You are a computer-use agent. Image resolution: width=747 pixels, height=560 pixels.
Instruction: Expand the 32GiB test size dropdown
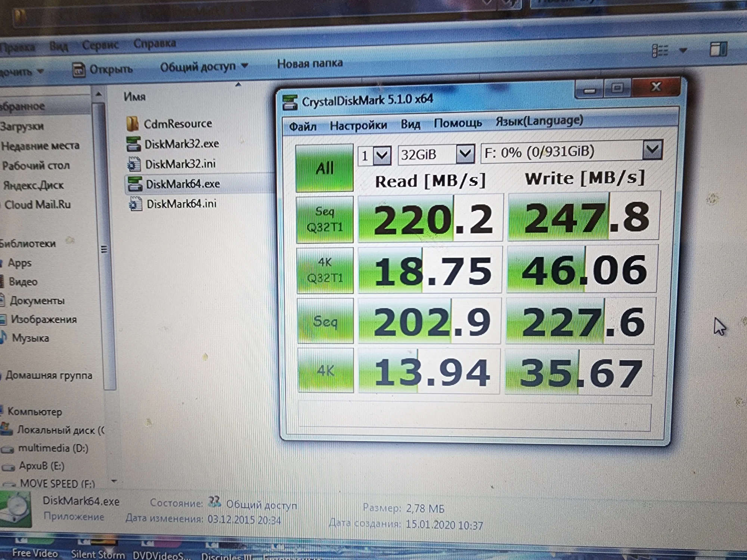coord(465,153)
